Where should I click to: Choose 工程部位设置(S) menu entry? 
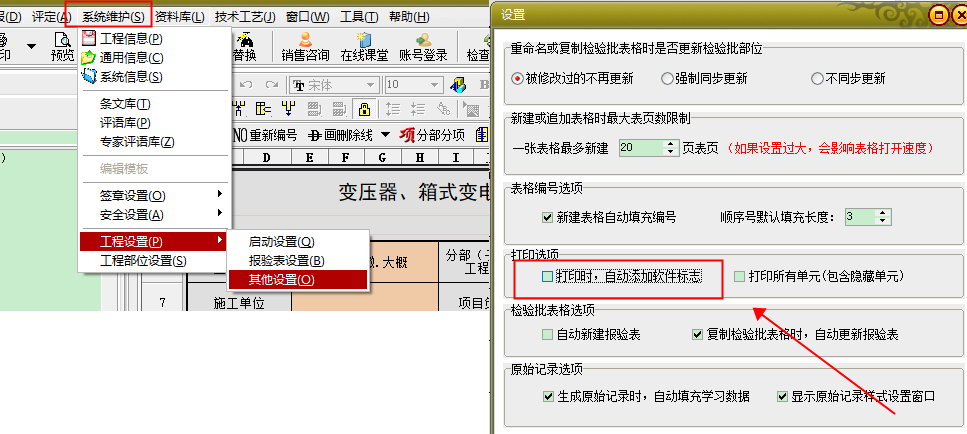tap(155, 261)
